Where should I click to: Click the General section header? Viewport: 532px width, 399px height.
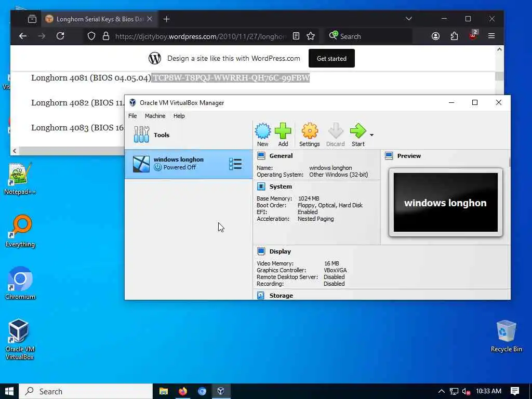[281, 156]
